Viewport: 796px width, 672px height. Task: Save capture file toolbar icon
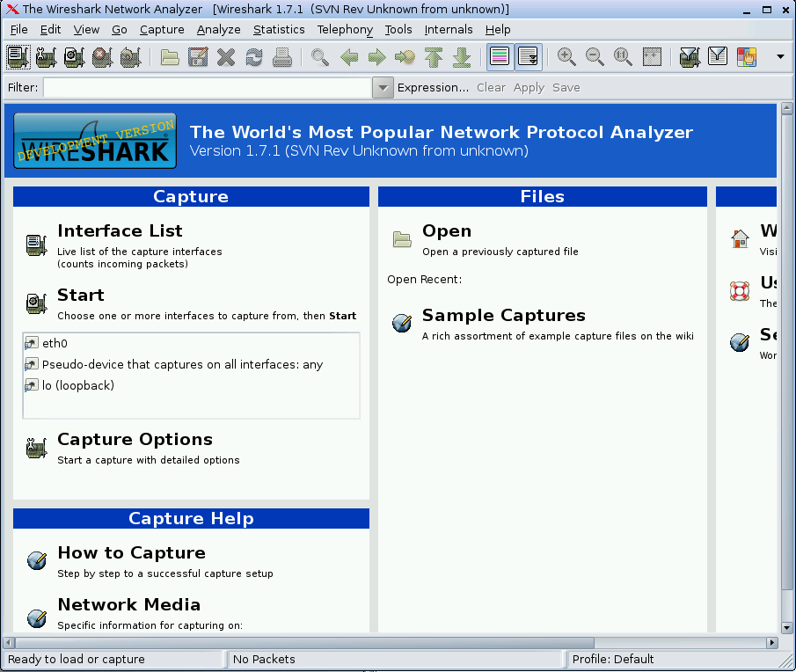198,57
